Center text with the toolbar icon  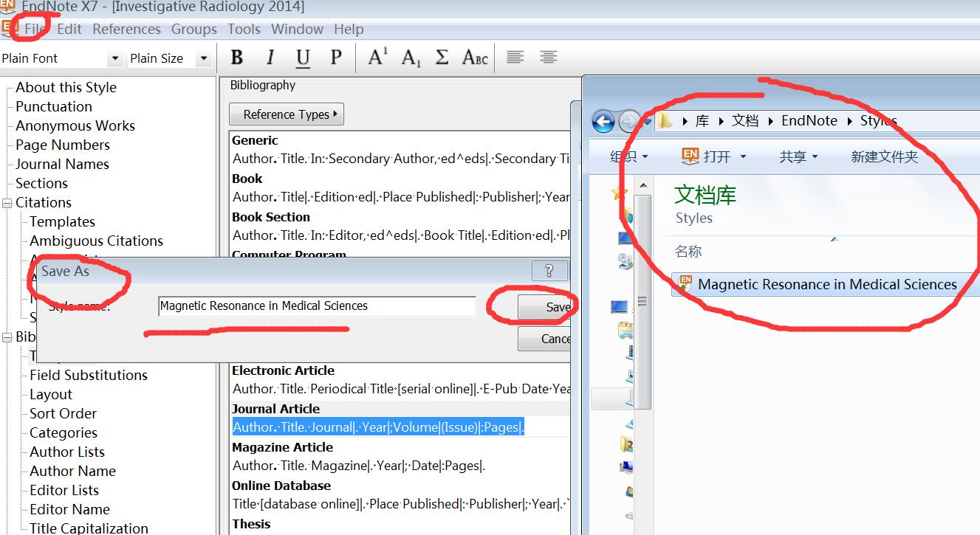[548, 57]
